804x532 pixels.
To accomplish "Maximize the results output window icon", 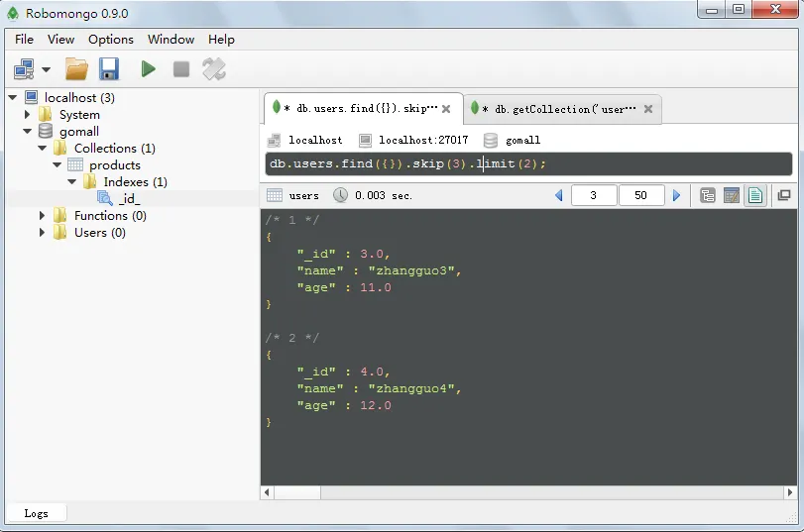I will coord(784,195).
